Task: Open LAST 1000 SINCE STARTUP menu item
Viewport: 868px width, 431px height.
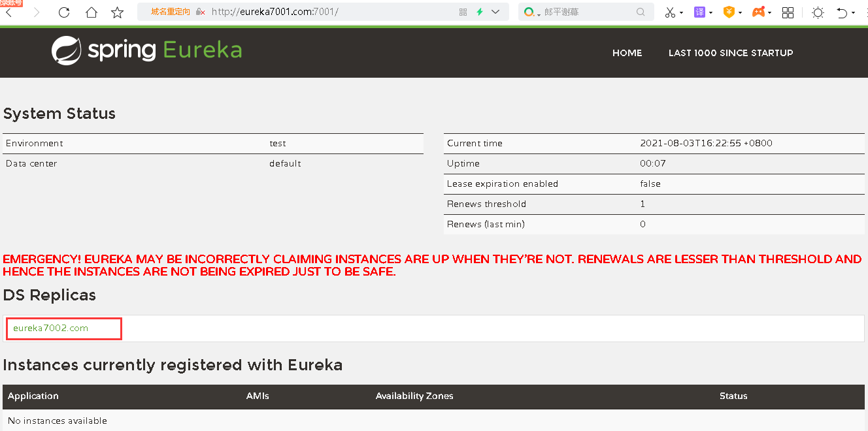Action: coord(731,53)
